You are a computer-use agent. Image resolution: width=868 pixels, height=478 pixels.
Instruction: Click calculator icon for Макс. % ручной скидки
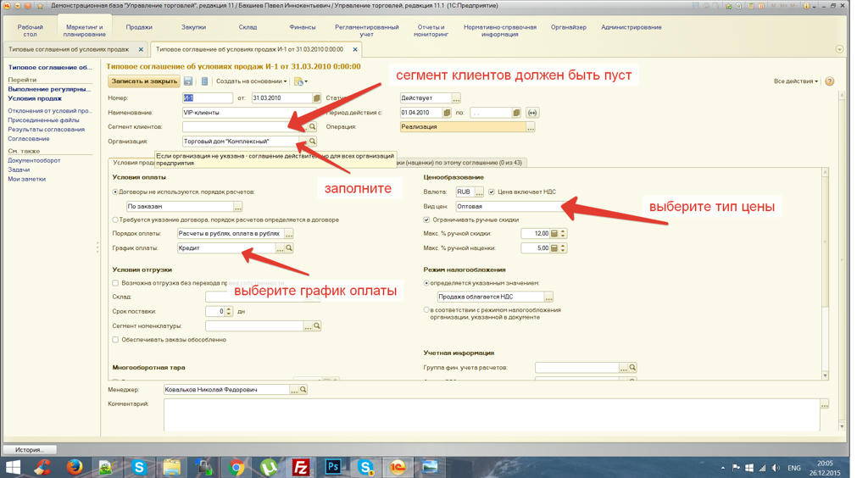coord(554,234)
